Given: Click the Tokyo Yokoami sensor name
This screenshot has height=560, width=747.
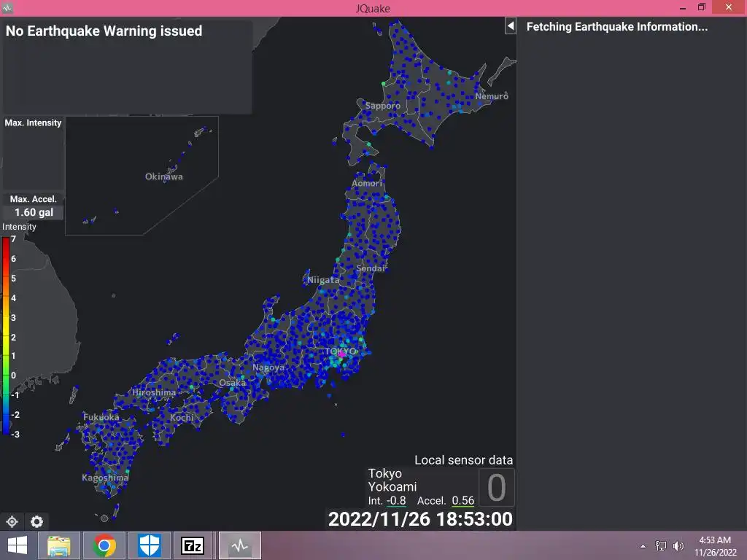Looking at the screenshot, I should [x=392, y=480].
